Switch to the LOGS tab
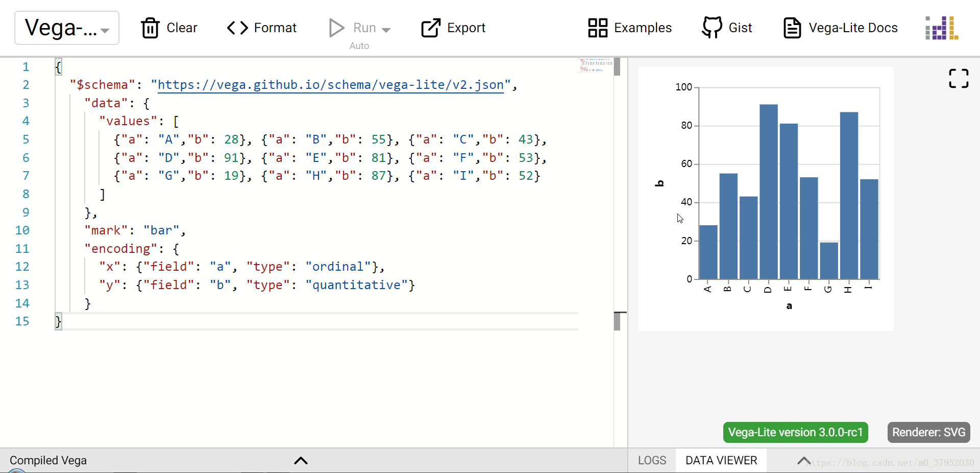The width and height of the screenshot is (980, 473). [x=652, y=461]
